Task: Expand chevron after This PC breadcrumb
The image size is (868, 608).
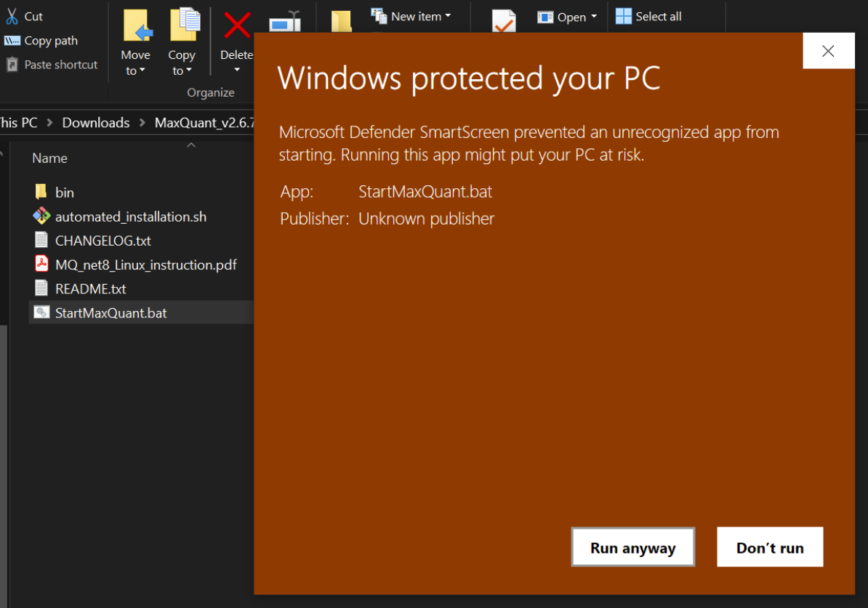Action: (x=50, y=123)
